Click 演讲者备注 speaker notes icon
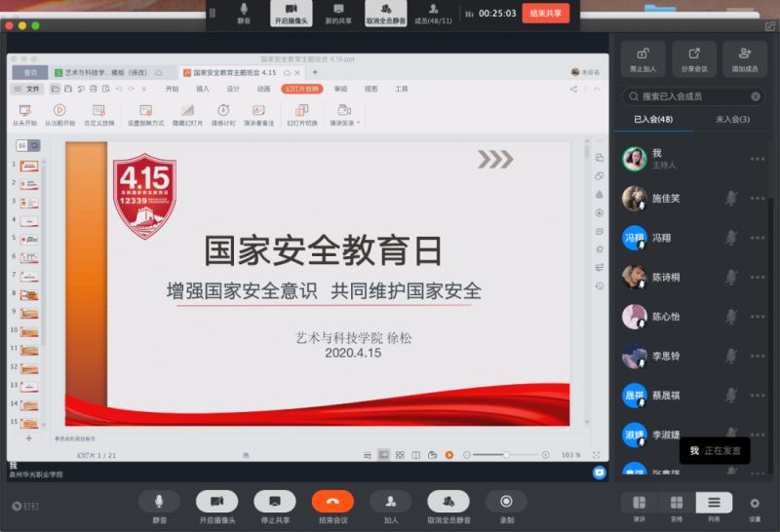780x532 pixels. 258,115
